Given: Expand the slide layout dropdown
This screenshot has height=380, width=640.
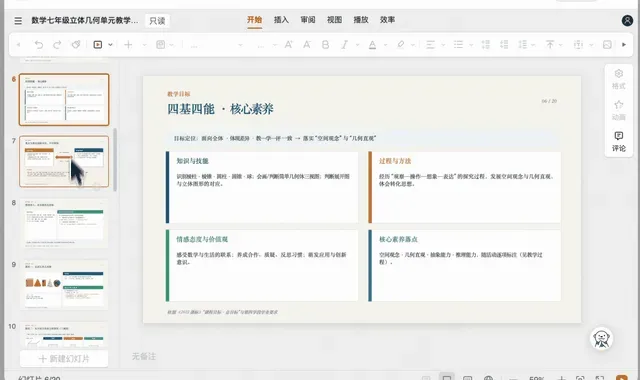Looking at the screenshot, I should coord(172,44).
